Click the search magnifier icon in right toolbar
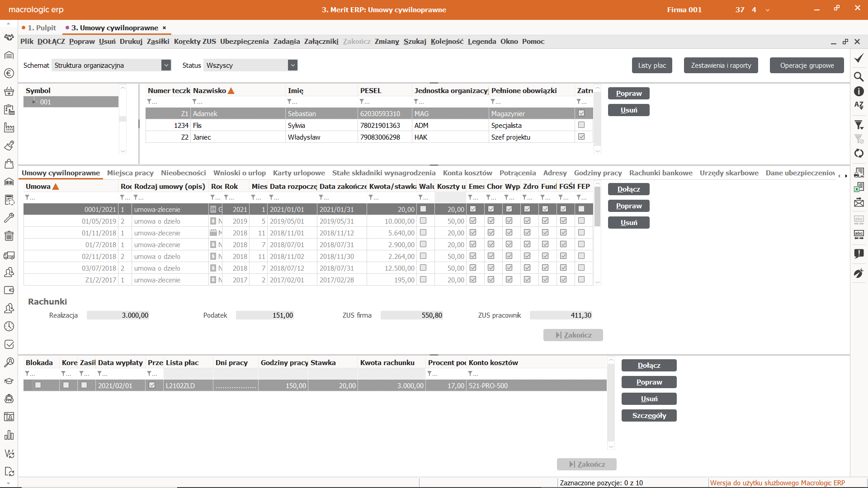 pyautogui.click(x=859, y=76)
